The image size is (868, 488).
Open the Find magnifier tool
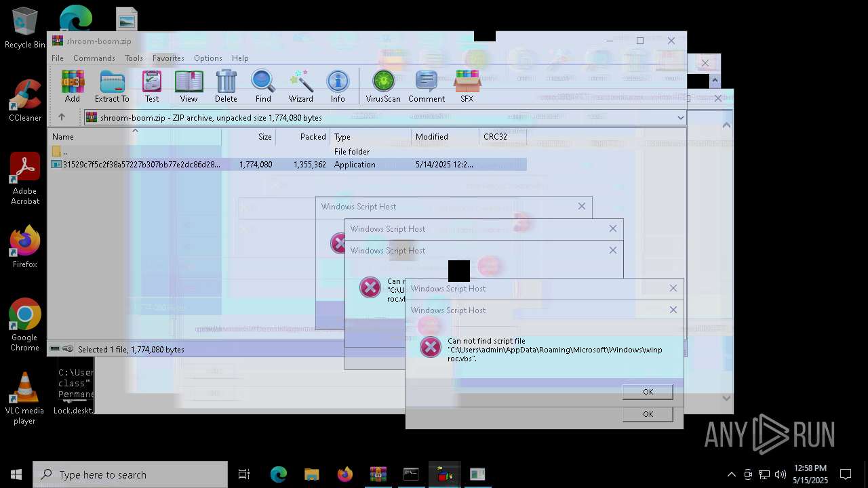pos(263,86)
